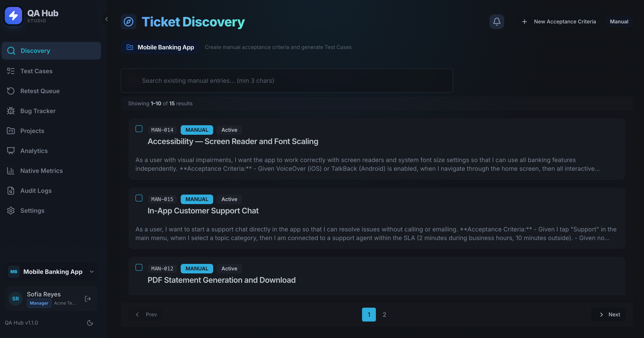Click MANUAL badge on MAN-014
Image resolution: width=644 pixels, height=338 pixels.
point(197,130)
